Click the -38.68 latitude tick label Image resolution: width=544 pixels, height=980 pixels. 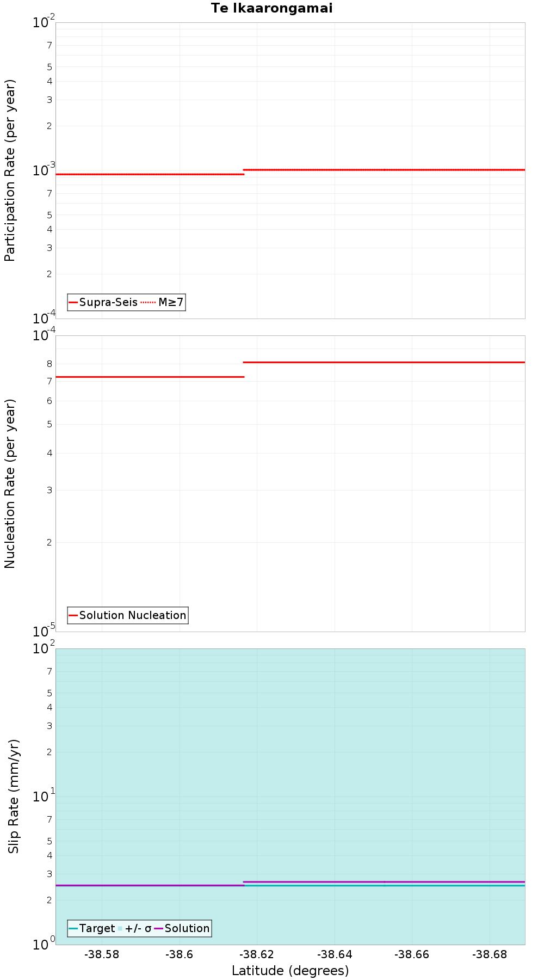pos(490,954)
